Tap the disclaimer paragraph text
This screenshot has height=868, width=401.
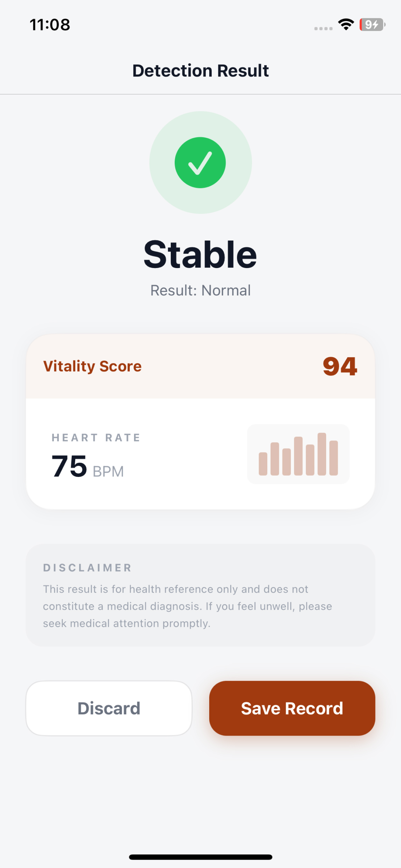point(187,606)
